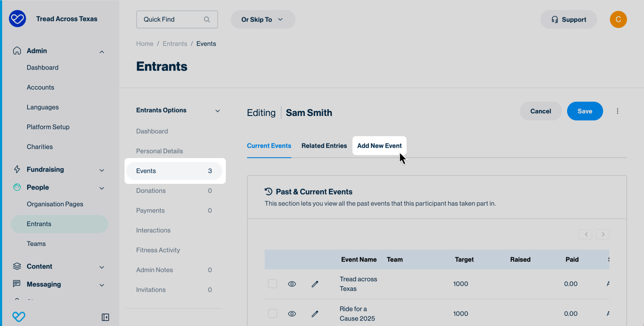
Task: Click the pencil edit icon for Tread across Texas
Action: 315,284
